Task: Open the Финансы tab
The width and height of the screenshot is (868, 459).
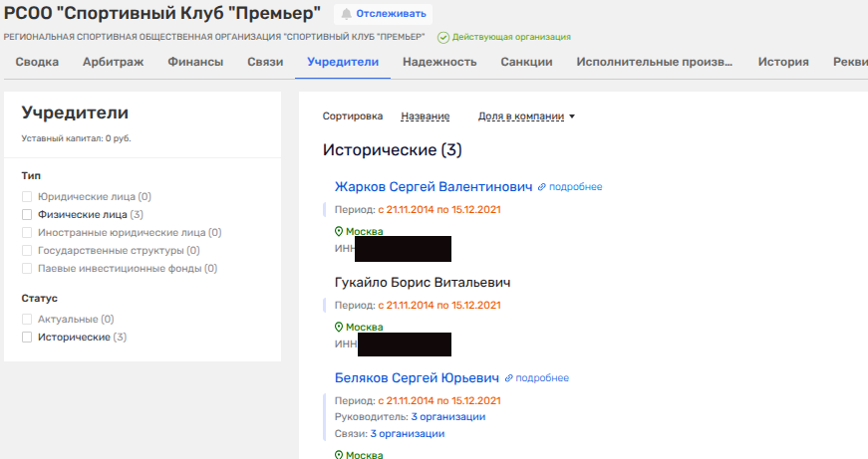Action: pos(195,62)
